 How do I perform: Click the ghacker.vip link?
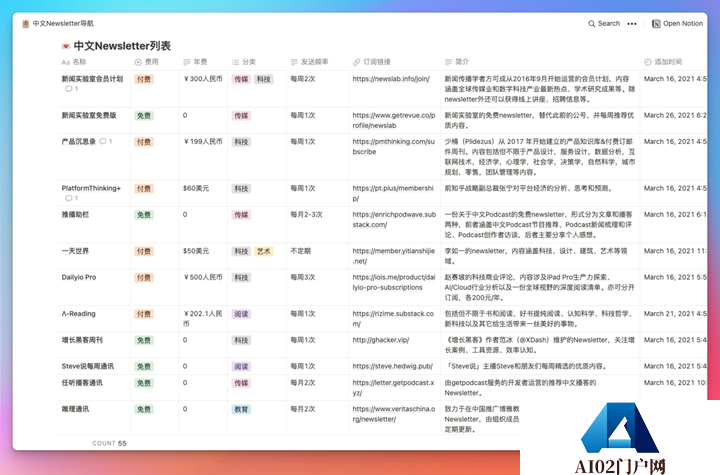[381, 340]
